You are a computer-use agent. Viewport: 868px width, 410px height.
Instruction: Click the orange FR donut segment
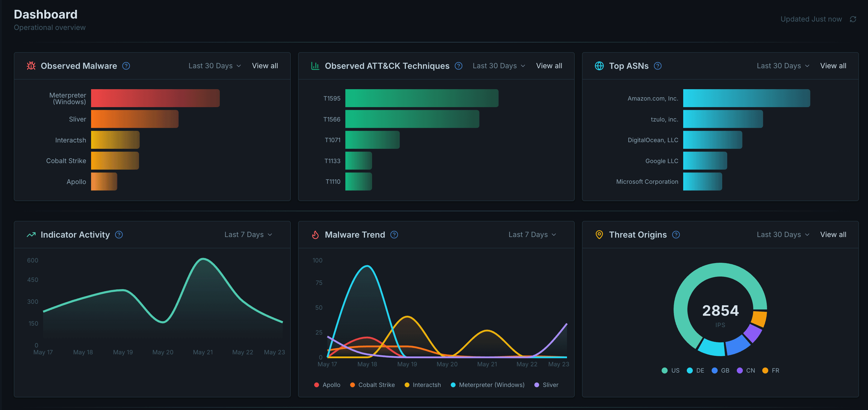pyautogui.click(x=759, y=319)
